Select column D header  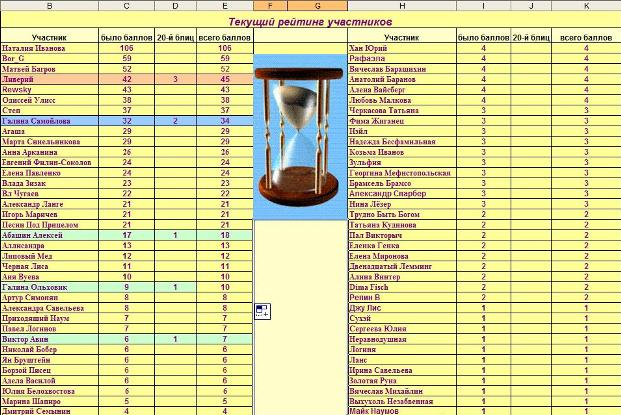(175, 6)
